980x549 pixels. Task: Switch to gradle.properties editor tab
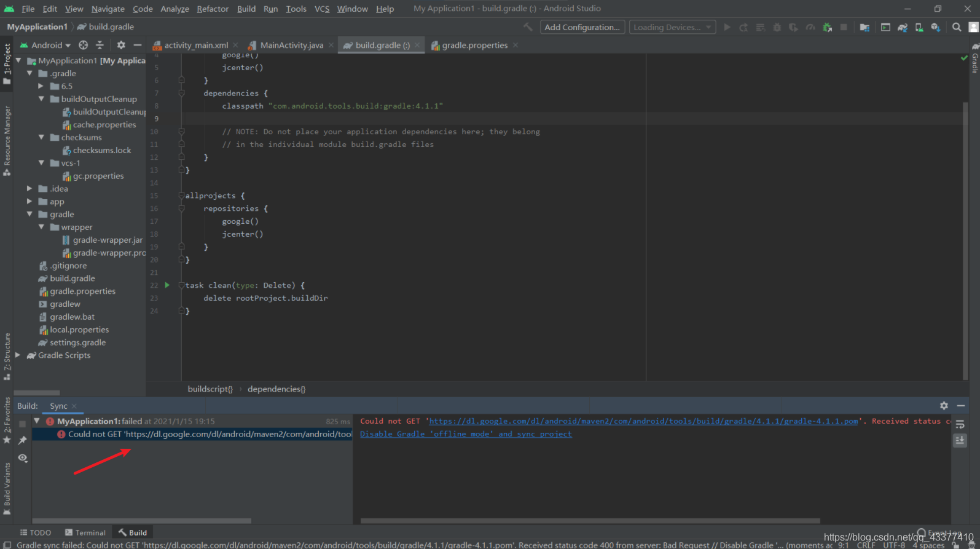(x=474, y=45)
